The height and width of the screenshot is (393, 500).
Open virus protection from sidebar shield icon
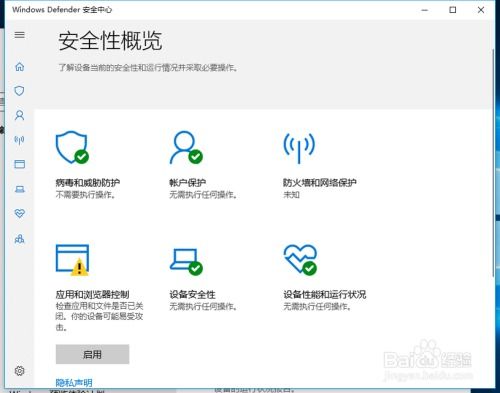tap(19, 91)
